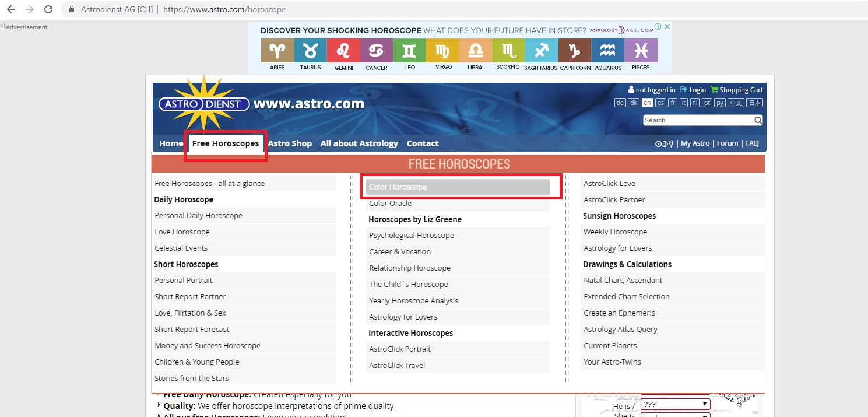Select the English (en) language button
Viewport: 868px width, 417px height.
click(x=647, y=103)
